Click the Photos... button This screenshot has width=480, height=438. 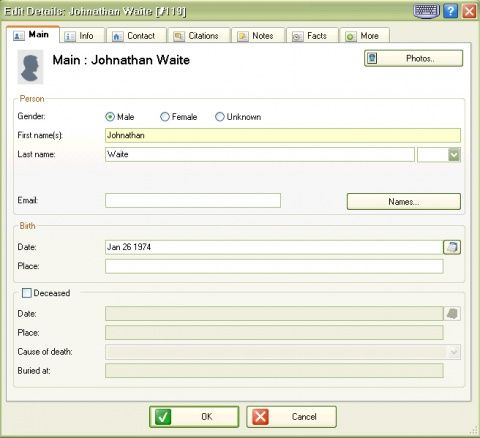413,58
